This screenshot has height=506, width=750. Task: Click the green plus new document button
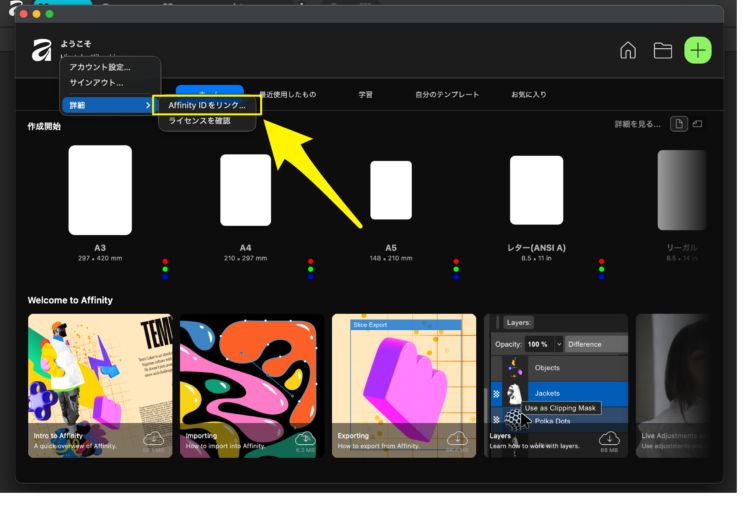pos(697,50)
